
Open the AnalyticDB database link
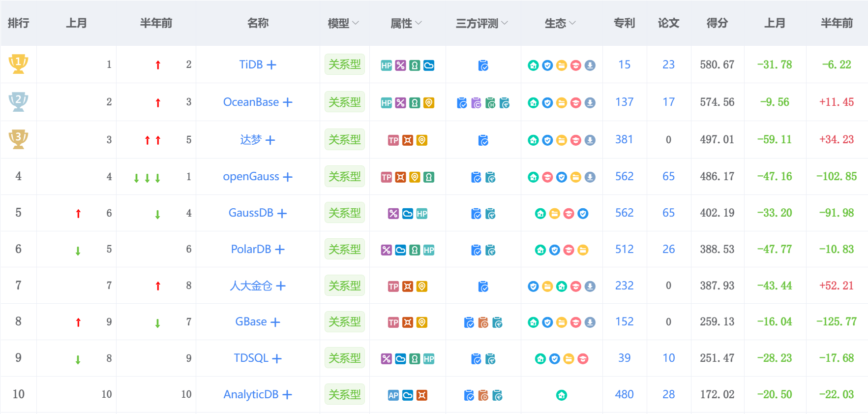(x=251, y=395)
